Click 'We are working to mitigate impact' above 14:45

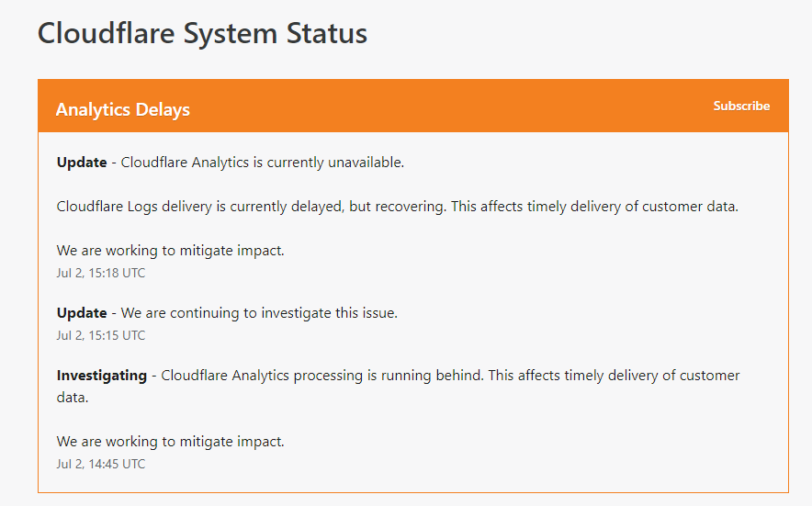[x=170, y=442]
